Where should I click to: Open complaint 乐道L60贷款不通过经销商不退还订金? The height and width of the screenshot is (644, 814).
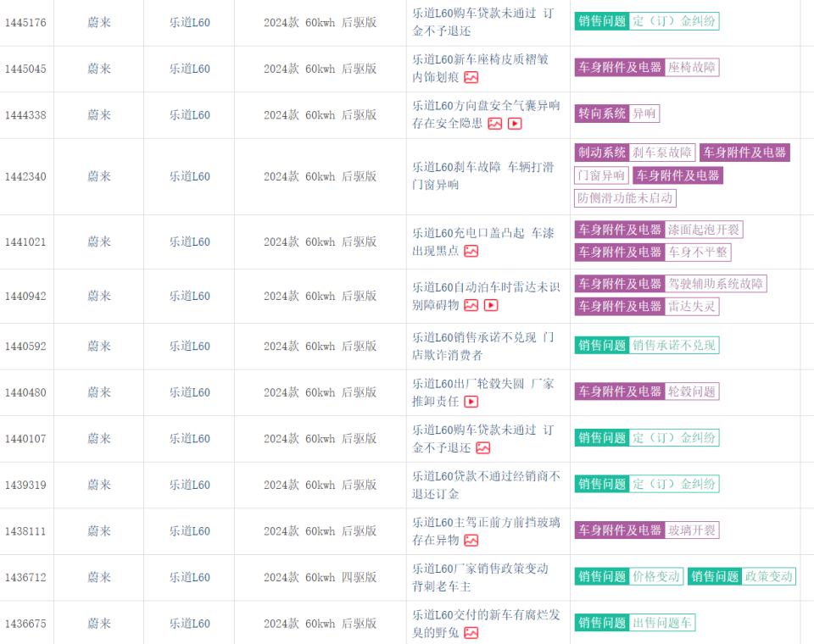tap(486, 485)
